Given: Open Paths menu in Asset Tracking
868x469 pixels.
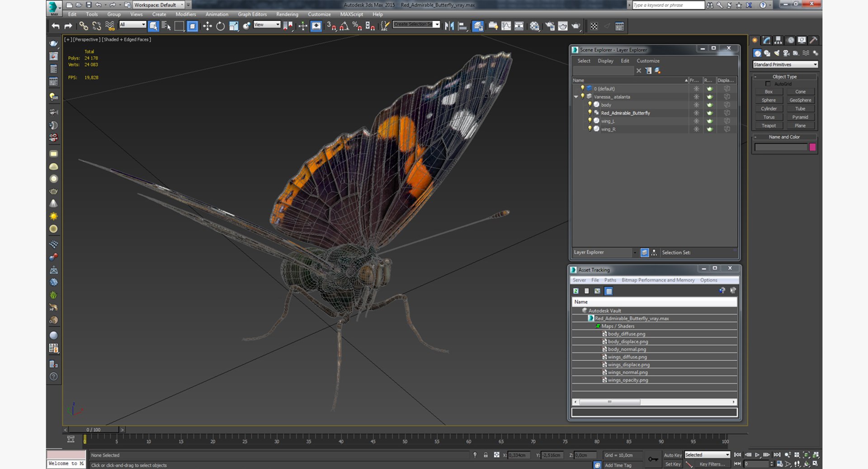Looking at the screenshot, I should pos(610,280).
